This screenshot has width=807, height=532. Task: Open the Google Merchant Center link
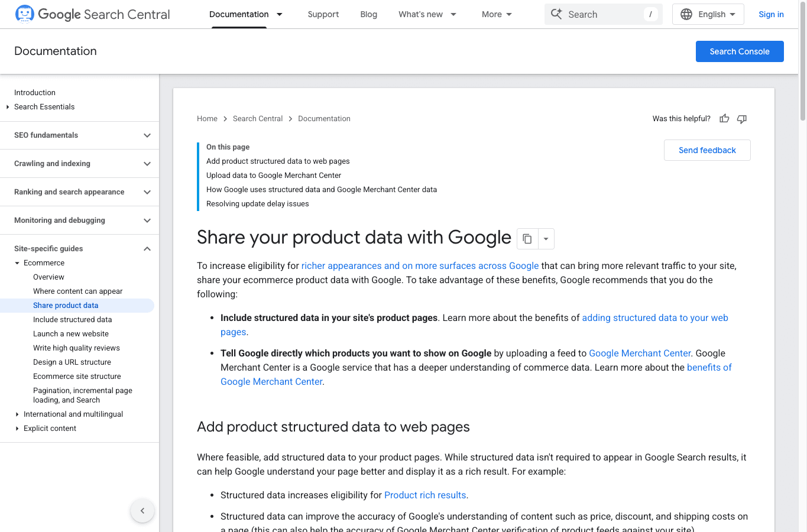(x=640, y=353)
